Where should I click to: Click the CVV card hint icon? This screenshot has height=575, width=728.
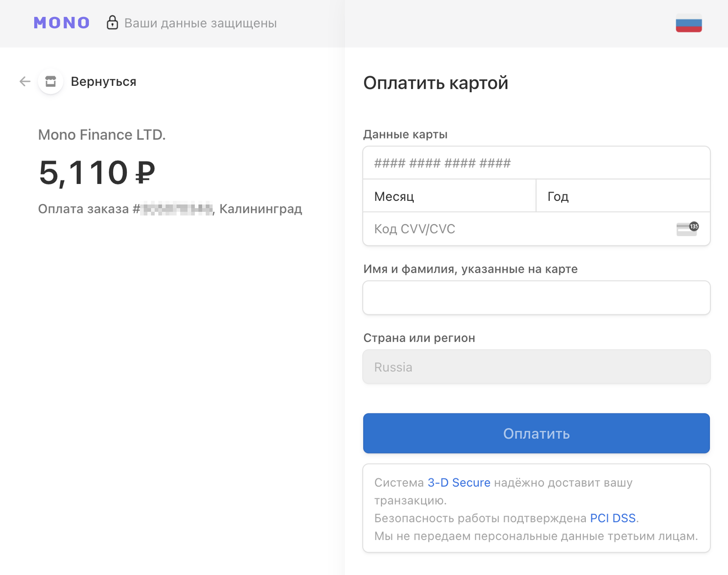tap(687, 229)
